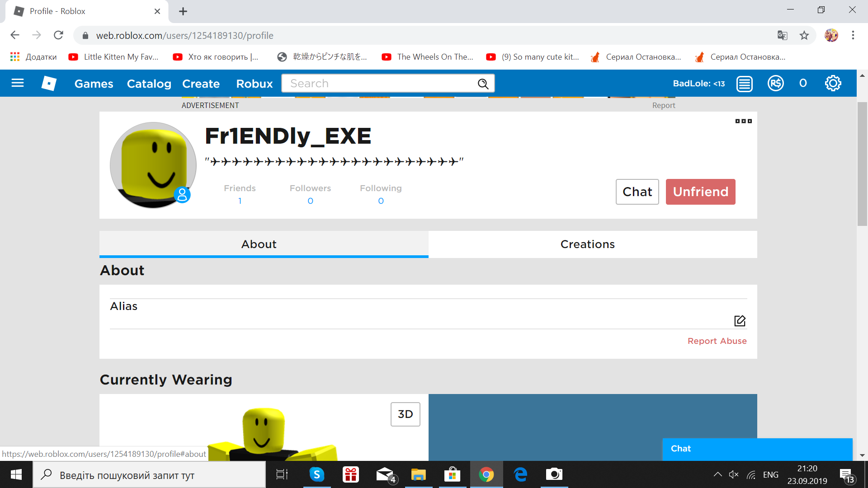Click the hamburger menu icon
868x488 pixels.
(x=17, y=83)
